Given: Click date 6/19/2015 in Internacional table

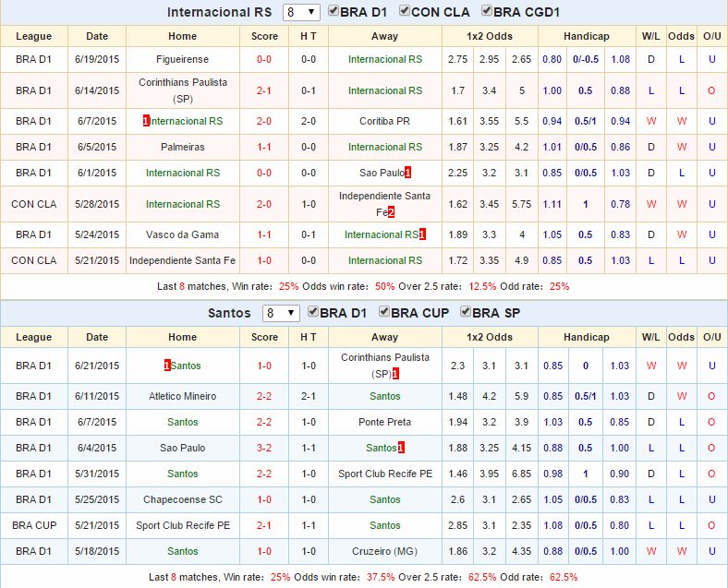Looking at the screenshot, I should point(97,59).
